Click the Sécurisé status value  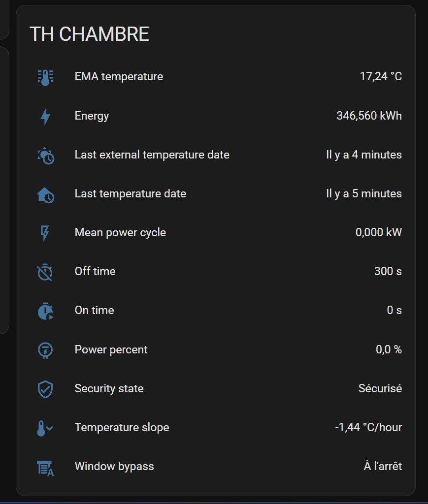pyautogui.click(x=380, y=389)
